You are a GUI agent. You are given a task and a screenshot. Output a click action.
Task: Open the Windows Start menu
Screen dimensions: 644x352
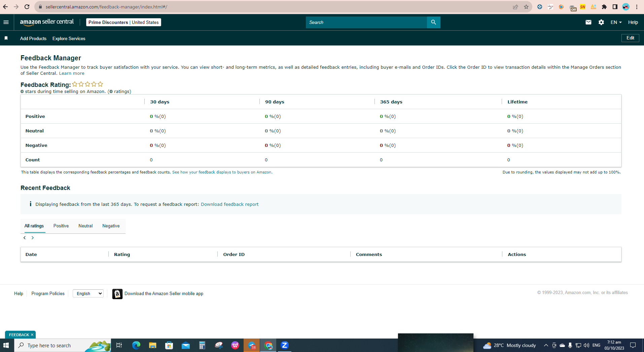coord(6,345)
